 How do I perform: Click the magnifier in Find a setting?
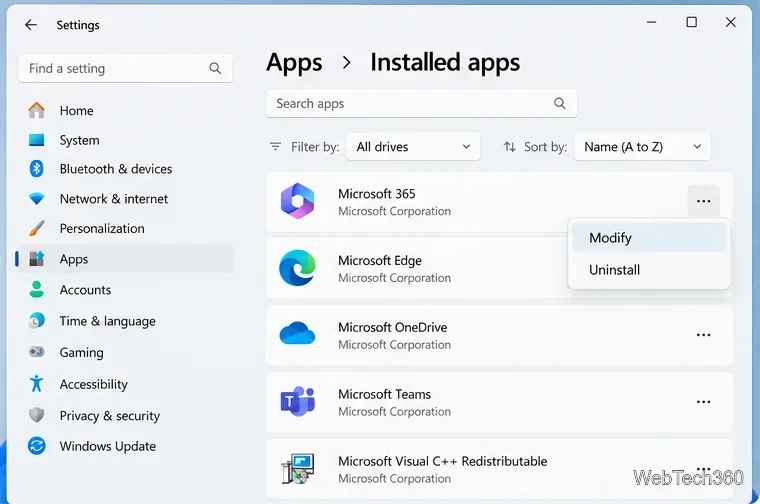point(215,68)
